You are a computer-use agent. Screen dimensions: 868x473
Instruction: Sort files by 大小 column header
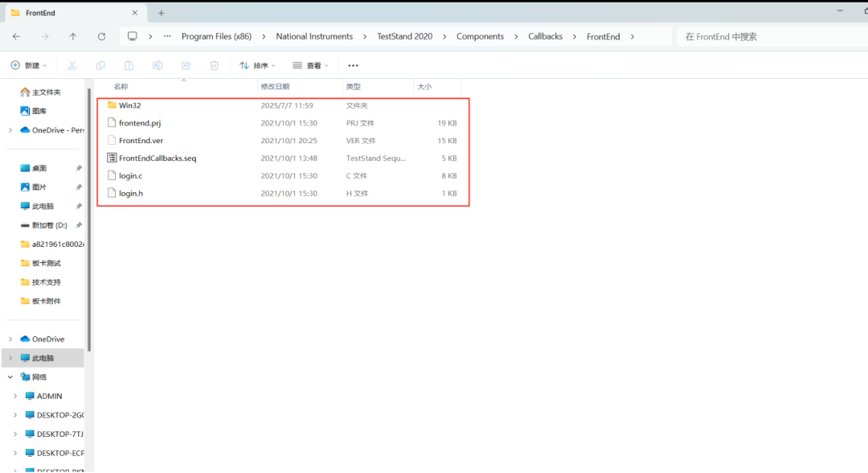424,86
